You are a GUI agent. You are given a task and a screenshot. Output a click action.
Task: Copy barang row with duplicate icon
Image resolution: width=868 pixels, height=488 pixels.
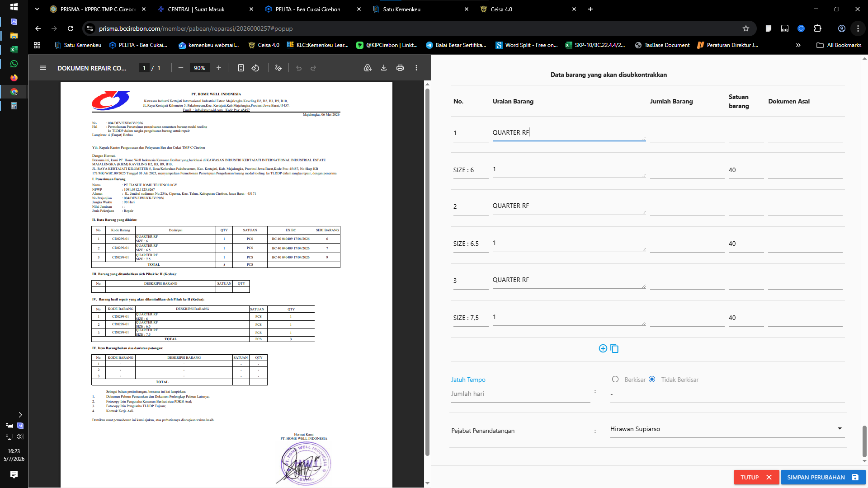click(x=614, y=348)
